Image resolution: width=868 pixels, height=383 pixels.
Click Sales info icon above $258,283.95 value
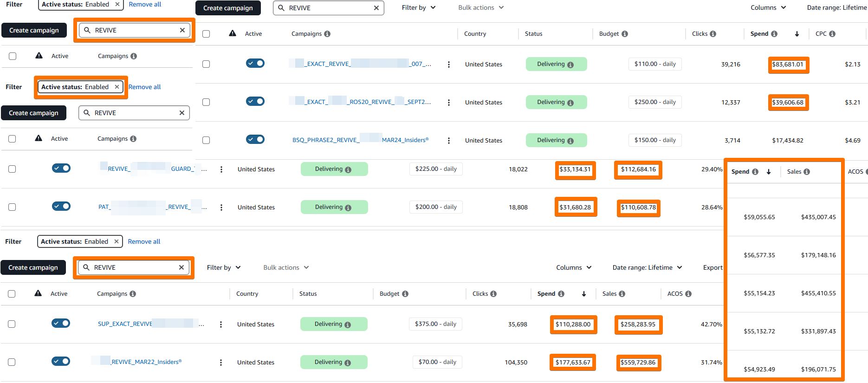pos(622,294)
